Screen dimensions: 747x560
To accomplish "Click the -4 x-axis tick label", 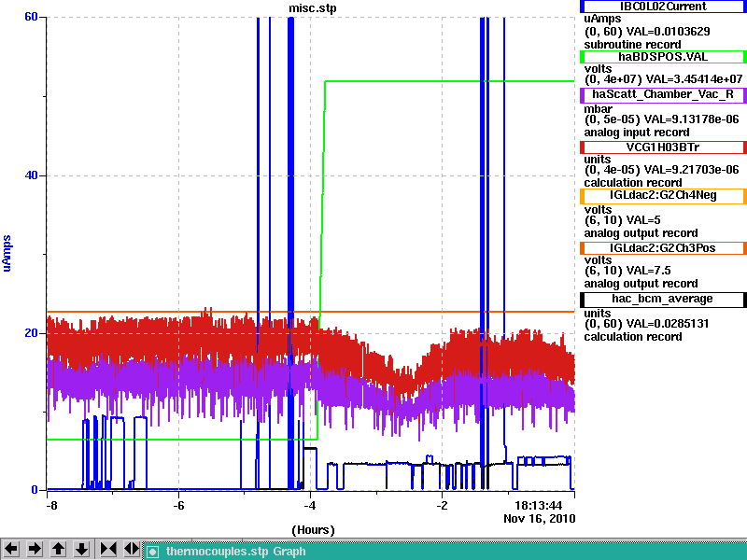I will point(310,505).
